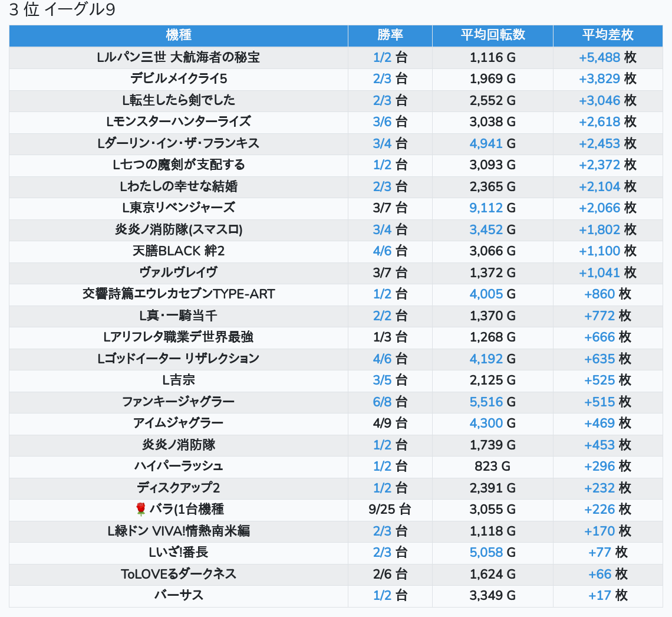Click the +3,829 枚 value

[x=608, y=79]
